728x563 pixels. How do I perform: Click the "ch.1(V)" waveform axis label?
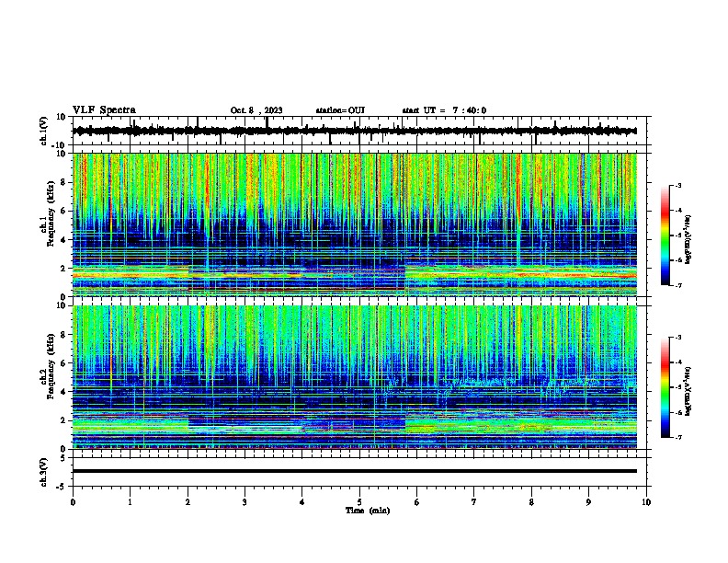44,131
